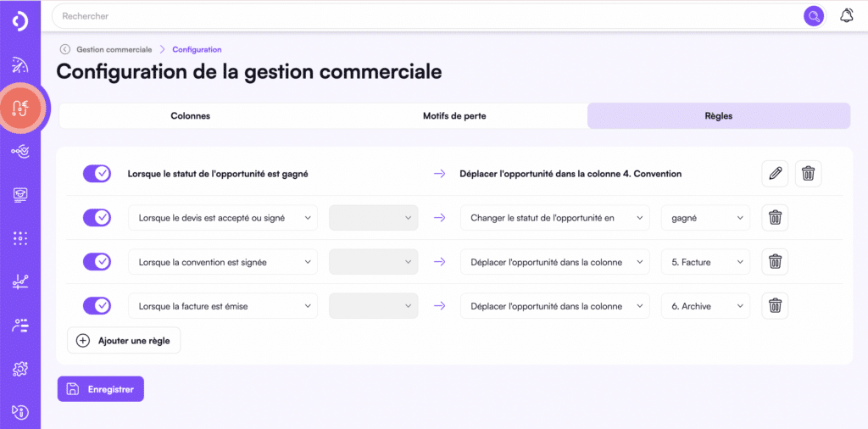The width and height of the screenshot is (868, 429).
Task: Click the app logo in the sidebar
Action: click(x=20, y=20)
